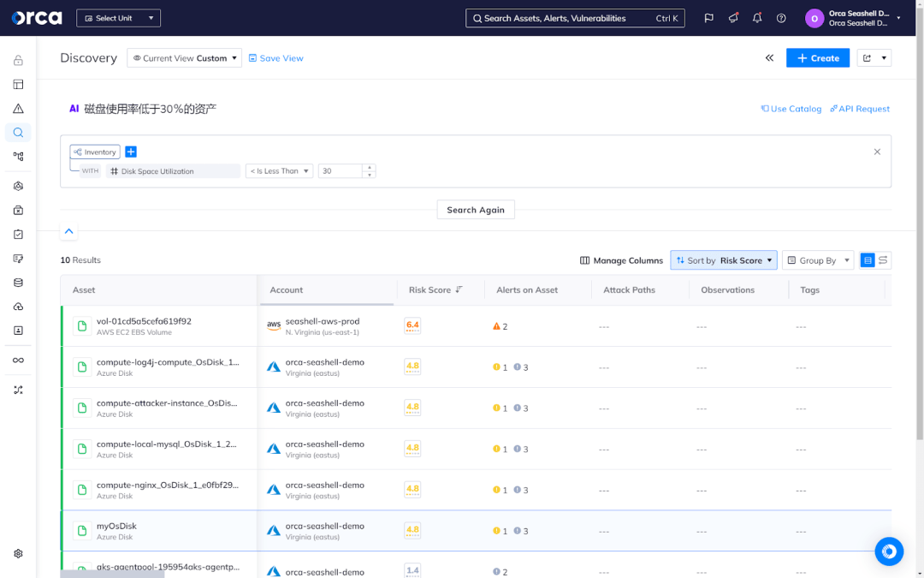This screenshot has width=924, height=578.
Task: Open the briefcase with X sidebar icon
Action: pos(18,211)
